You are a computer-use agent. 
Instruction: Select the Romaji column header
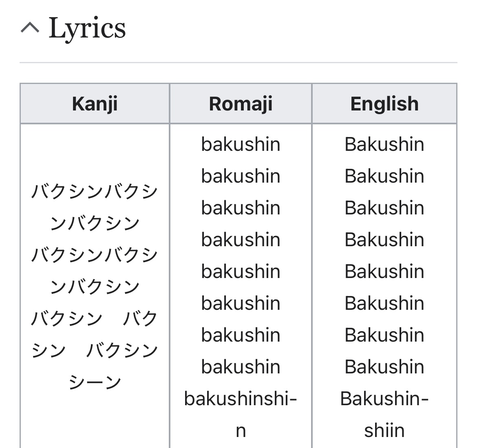241,104
